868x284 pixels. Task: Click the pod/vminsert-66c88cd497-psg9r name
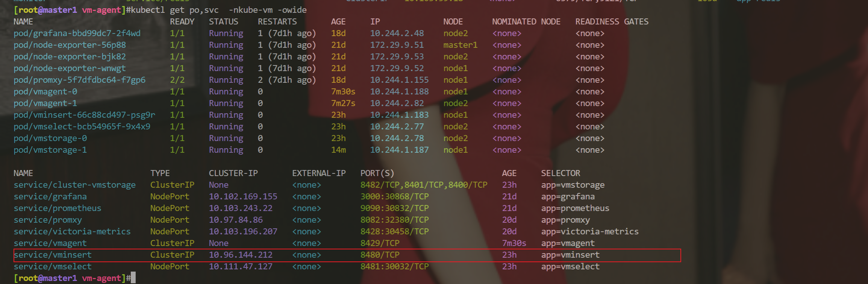pyautogui.click(x=84, y=115)
